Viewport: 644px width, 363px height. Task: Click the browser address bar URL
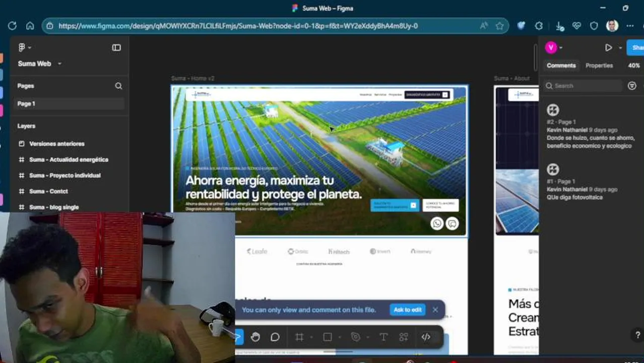point(238,26)
